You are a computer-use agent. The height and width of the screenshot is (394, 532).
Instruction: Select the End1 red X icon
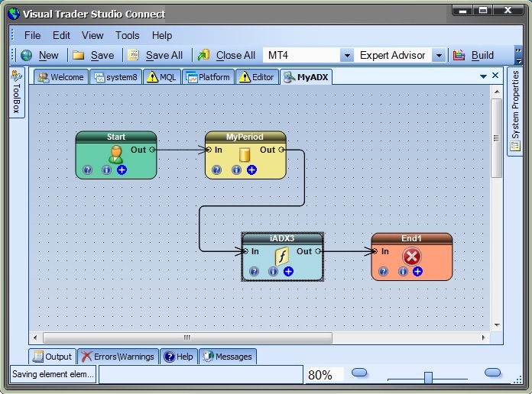[412, 257]
